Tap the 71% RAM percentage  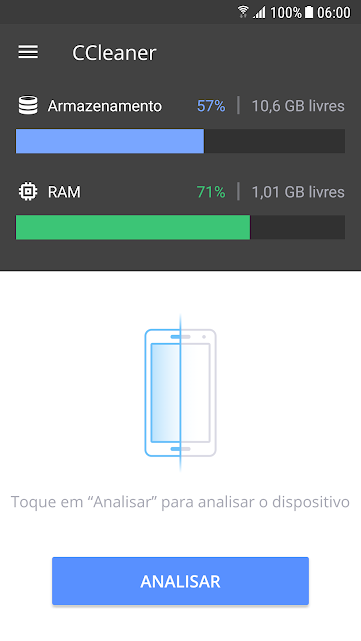(211, 192)
